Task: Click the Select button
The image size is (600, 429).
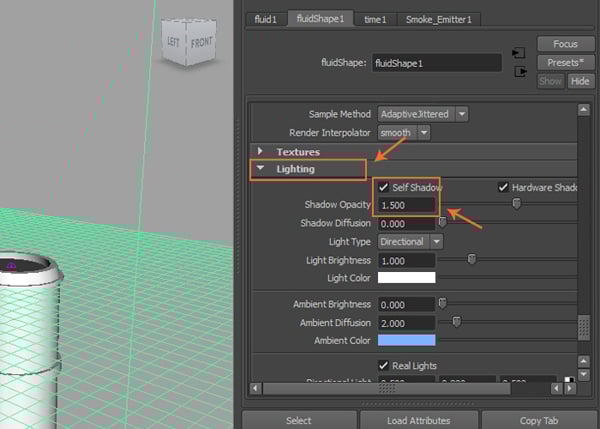Action: tap(299, 420)
